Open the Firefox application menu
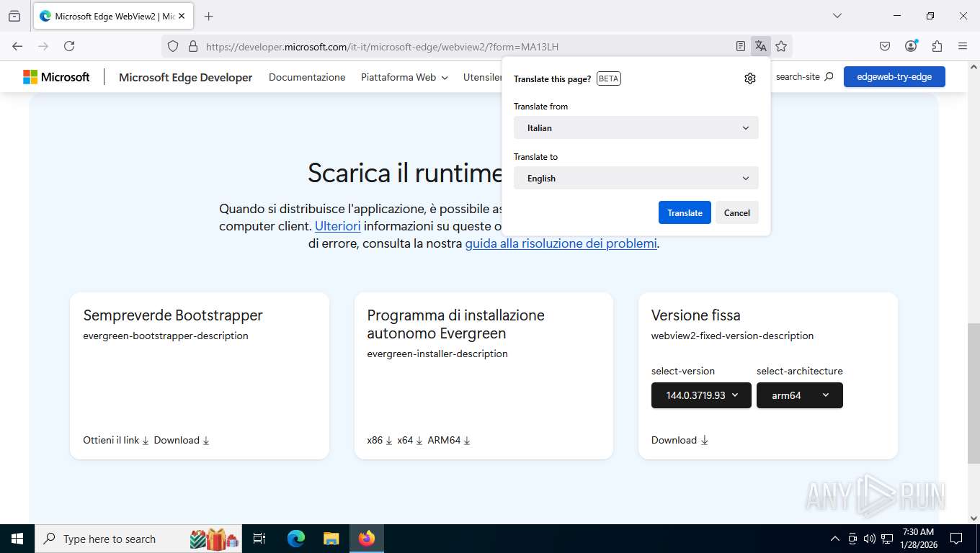The width and height of the screenshot is (980, 553). 963,46
